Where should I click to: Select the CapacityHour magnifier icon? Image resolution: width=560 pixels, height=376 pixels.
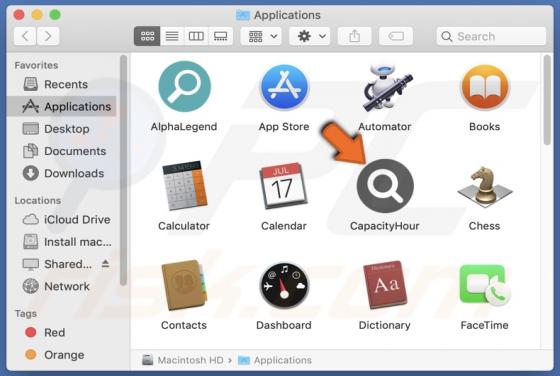click(x=385, y=186)
